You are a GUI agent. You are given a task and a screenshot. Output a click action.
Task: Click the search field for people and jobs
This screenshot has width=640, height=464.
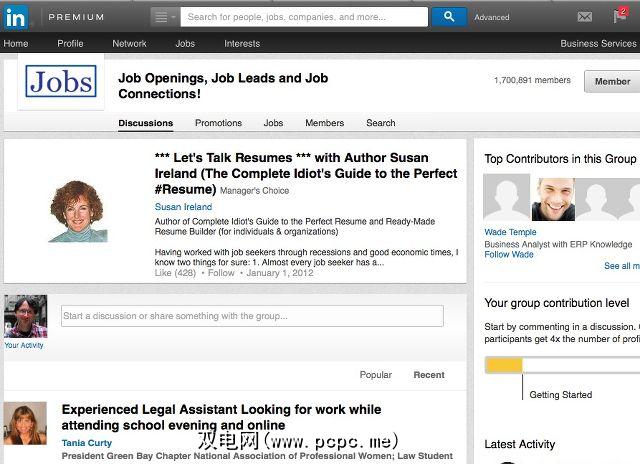coord(304,17)
